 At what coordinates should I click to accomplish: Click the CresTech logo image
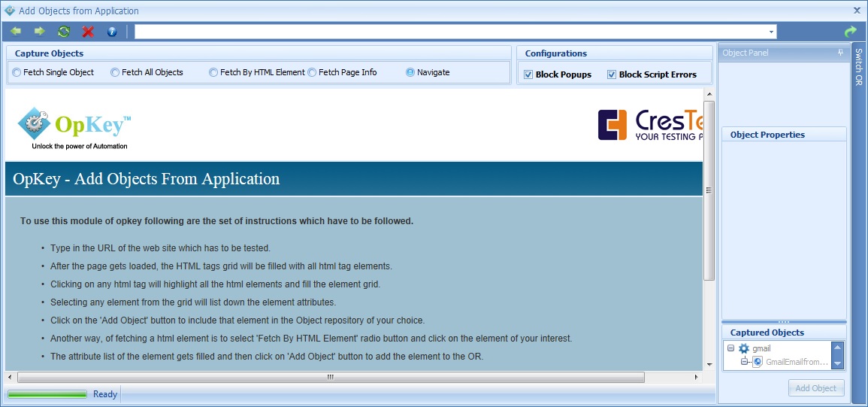[x=650, y=125]
